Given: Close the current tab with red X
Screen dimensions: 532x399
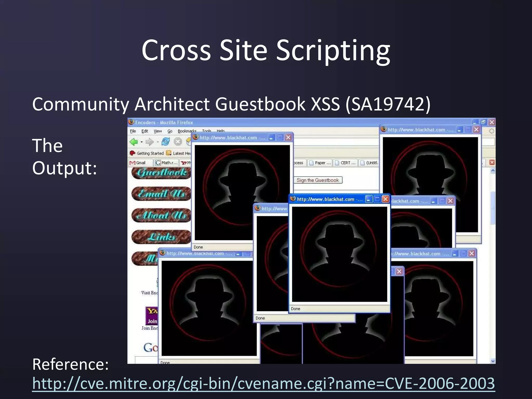Looking at the screenshot, I should [492, 162].
